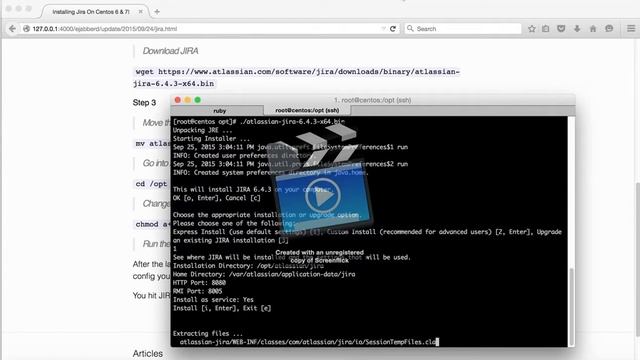The height and width of the screenshot is (360, 640).
Task: Click the chat bubble toolbar icon
Action: (x=609, y=29)
